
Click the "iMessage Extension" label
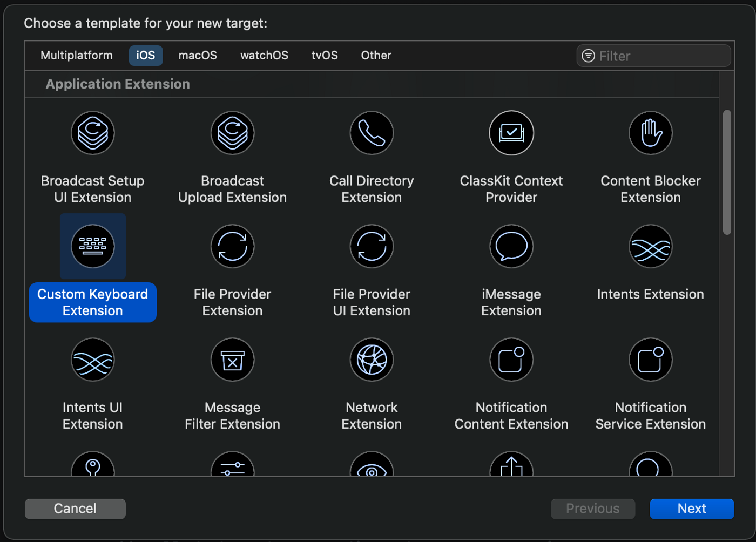(511, 302)
